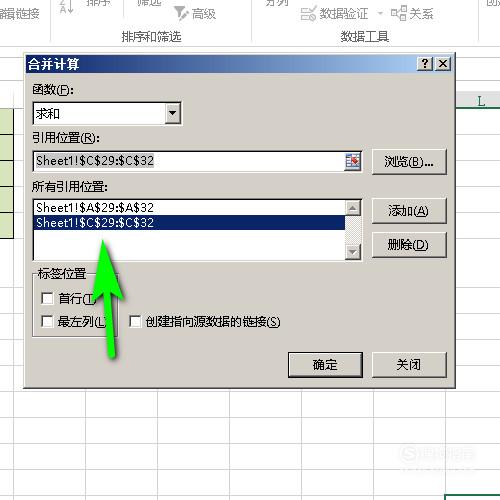The image size is (500, 500).
Task: Click the 浏览(B)... browse button
Action: pyautogui.click(x=409, y=162)
